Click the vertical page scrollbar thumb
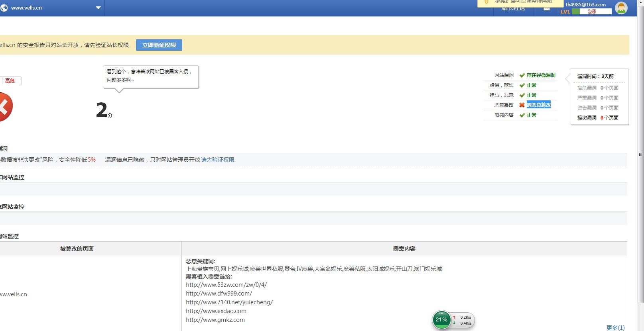 click(x=640, y=155)
